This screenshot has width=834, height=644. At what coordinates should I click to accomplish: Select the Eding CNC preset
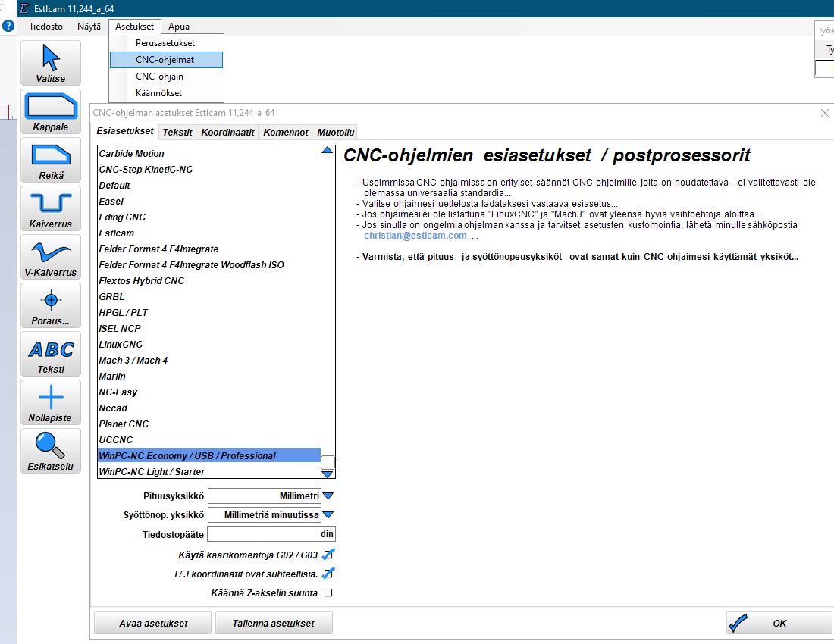(x=209, y=217)
